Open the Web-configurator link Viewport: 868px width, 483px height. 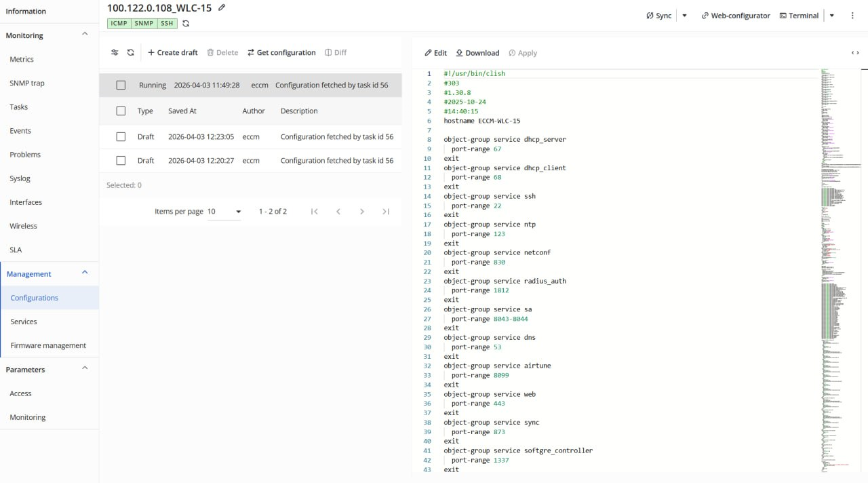coord(736,16)
